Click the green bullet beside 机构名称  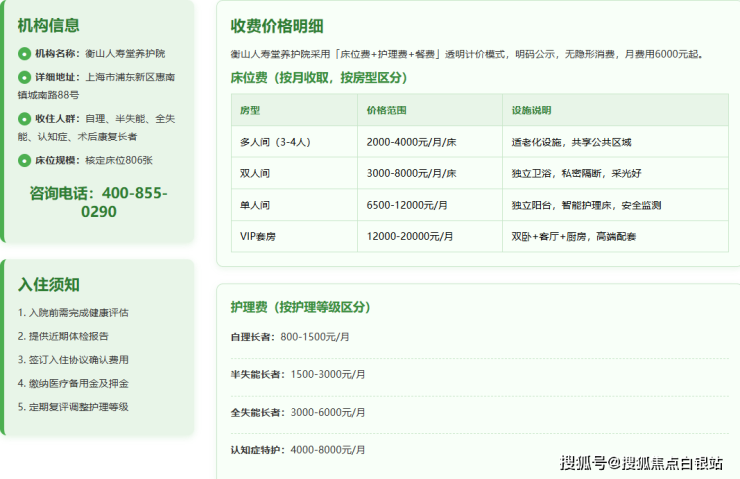24,54
